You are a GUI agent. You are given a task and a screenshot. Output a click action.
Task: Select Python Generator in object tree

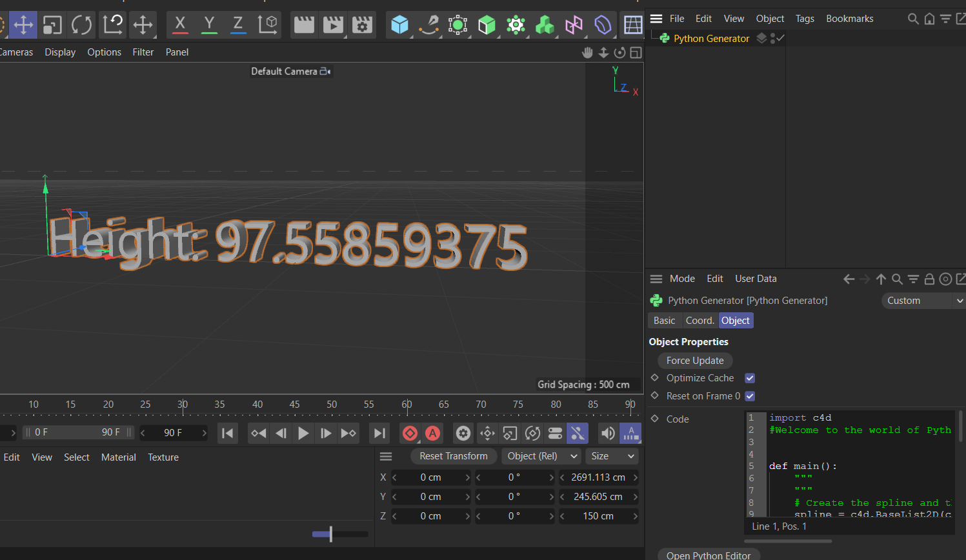(x=711, y=39)
